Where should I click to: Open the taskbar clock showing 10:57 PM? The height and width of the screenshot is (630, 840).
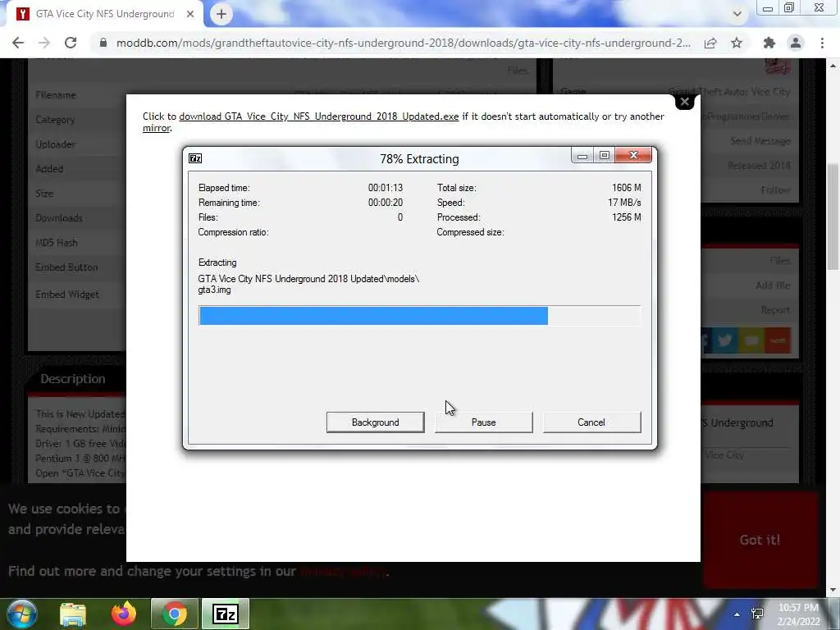click(x=798, y=614)
